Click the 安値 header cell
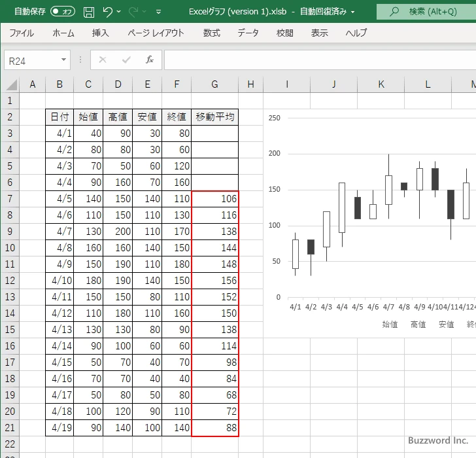This screenshot has height=458, width=476. tap(147, 117)
